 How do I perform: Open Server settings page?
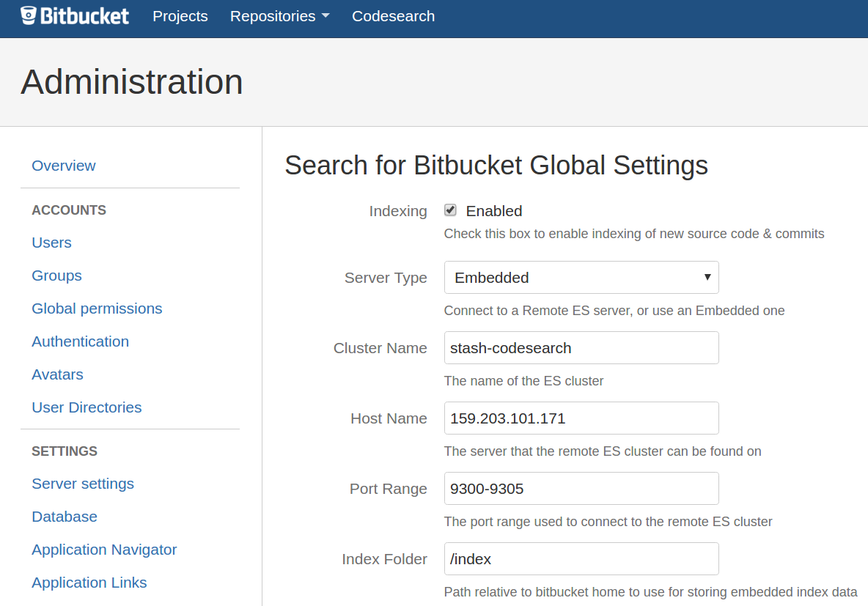click(x=83, y=484)
